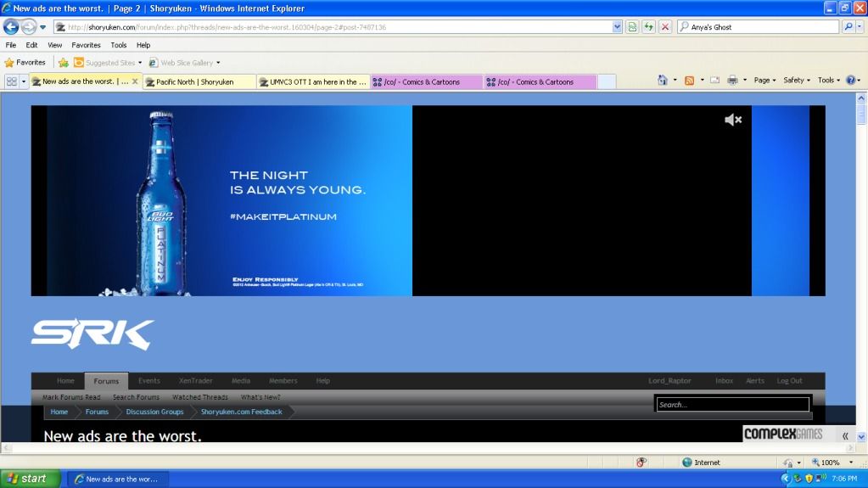The image size is (868, 488).
Task: Click the Print printer icon
Action: 732,81
